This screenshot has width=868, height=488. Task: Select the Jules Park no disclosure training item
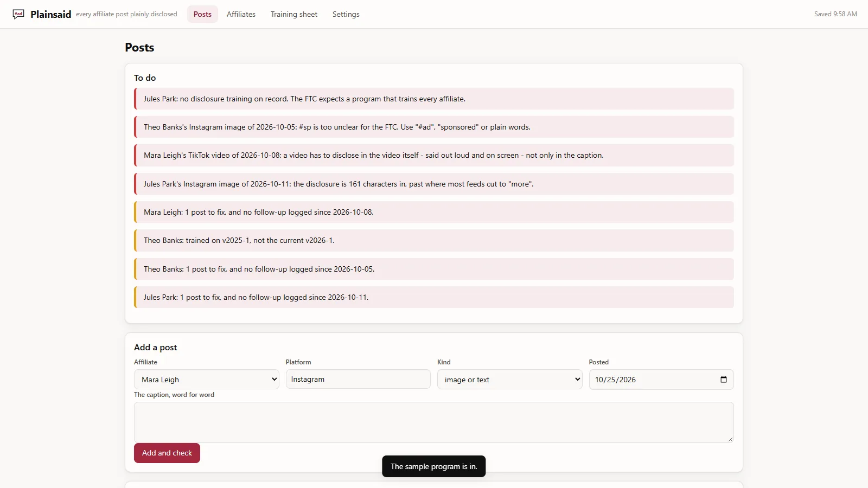pyautogui.click(x=434, y=99)
